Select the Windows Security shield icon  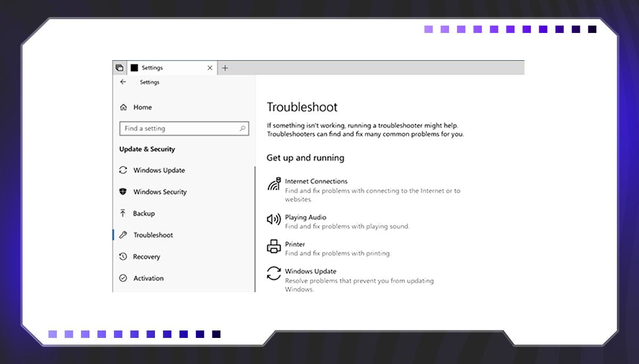click(x=123, y=192)
